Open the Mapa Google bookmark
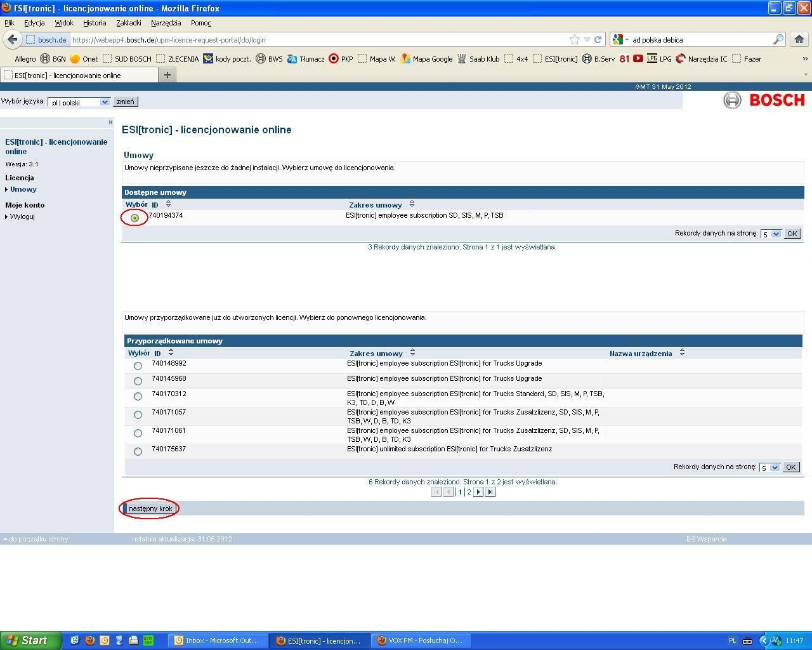This screenshot has width=812, height=650. coord(426,59)
